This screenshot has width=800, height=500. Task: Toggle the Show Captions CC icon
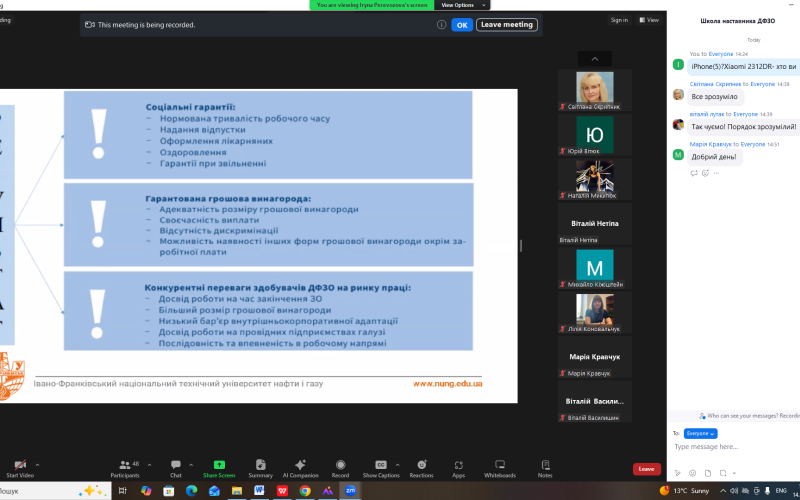(381, 465)
